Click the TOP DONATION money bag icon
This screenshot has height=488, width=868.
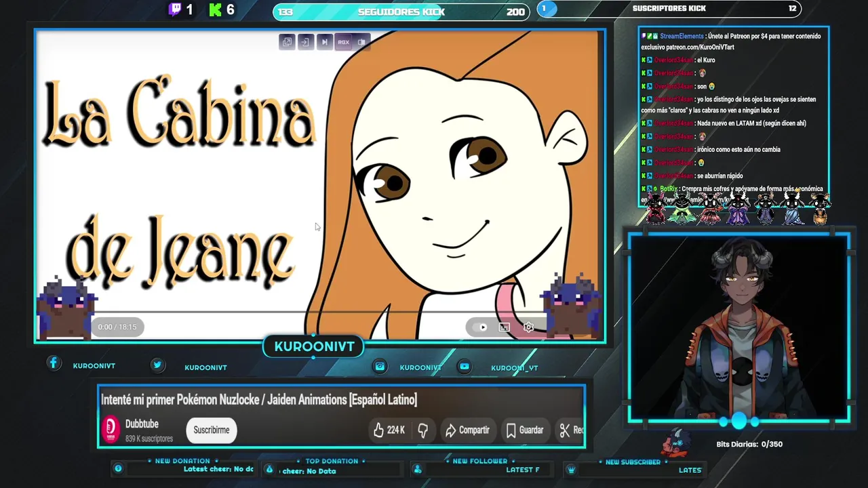coord(269,469)
